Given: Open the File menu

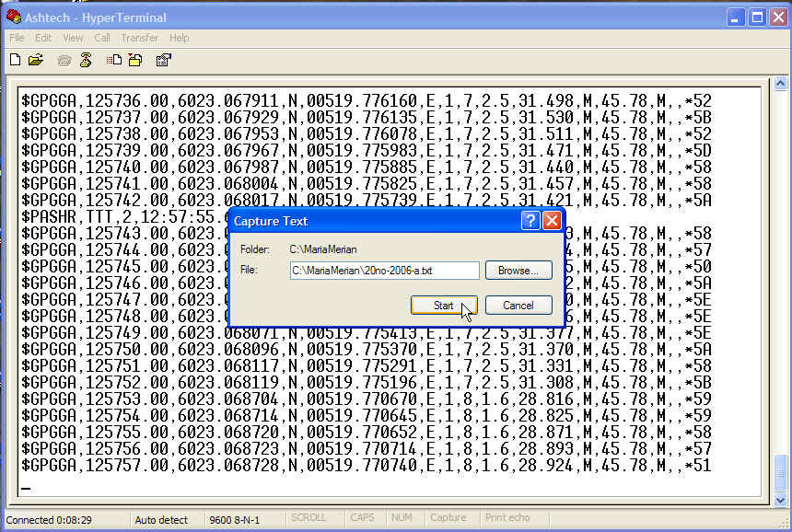Looking at the screenshot, I should (x=17, y=38).
